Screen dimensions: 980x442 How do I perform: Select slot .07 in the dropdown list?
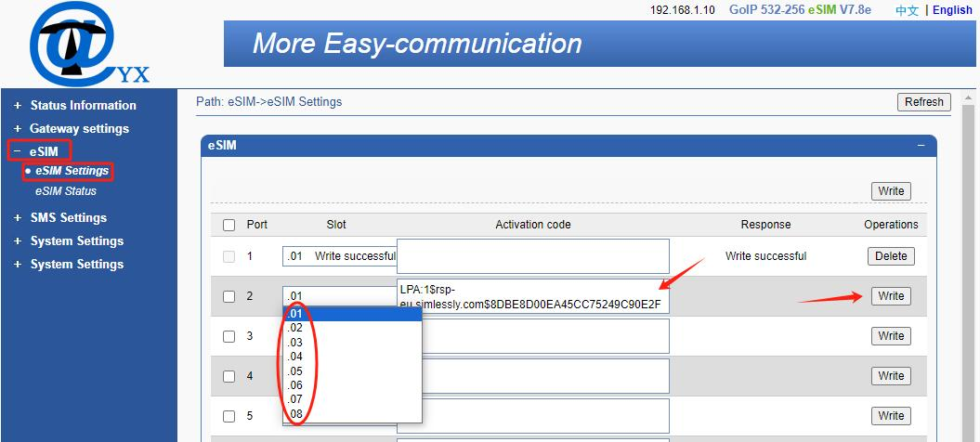tap(352, 400)
